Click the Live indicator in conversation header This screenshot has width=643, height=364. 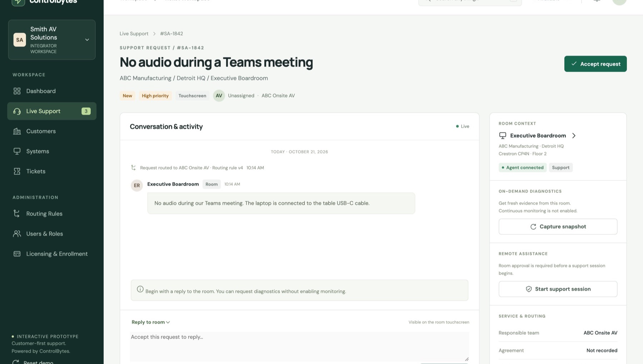(x=463, y=126)
